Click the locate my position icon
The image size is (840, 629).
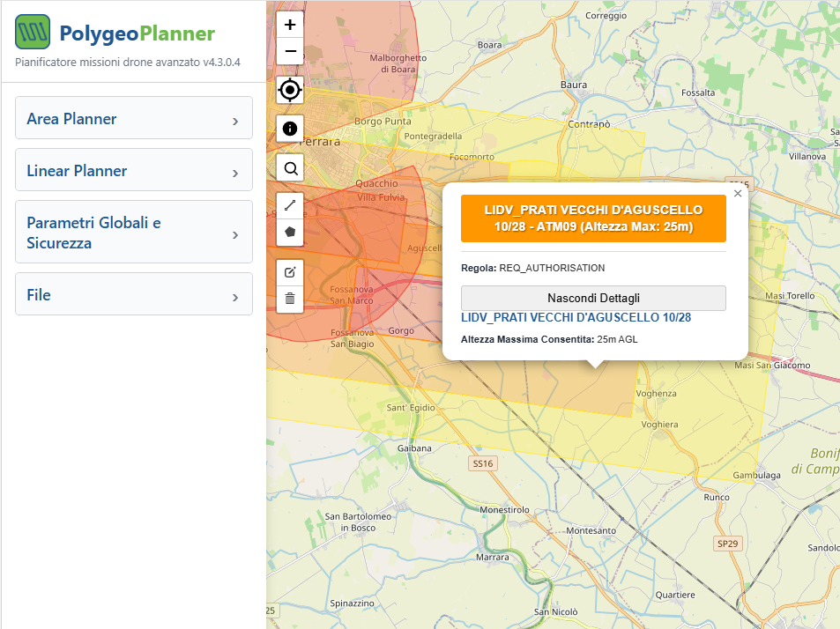tap(290, 90)
